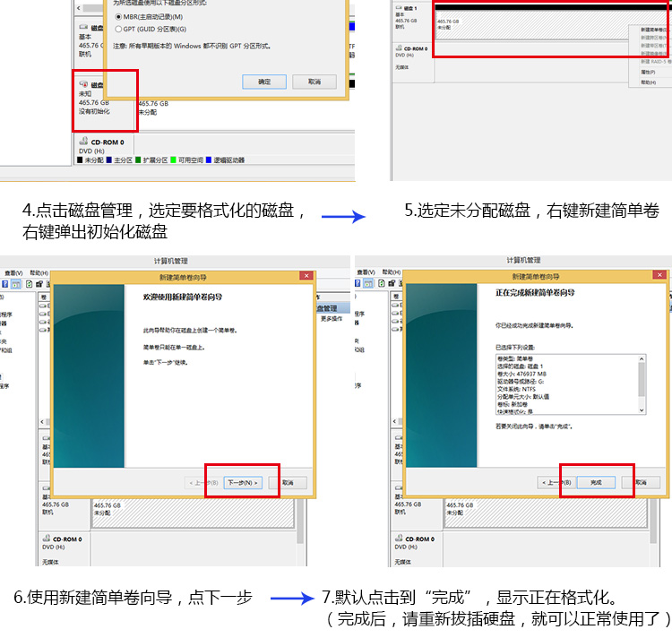Select the 驱动器号或路径: G: line
Image resolution: width=672 pixels, height=638 pixels.
521,382
